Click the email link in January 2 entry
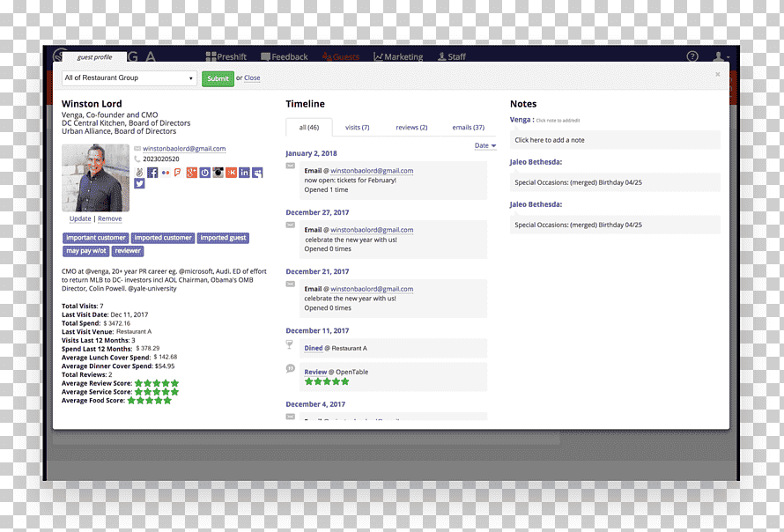Screen dimensions: 784x532 [x=372, y=171]
